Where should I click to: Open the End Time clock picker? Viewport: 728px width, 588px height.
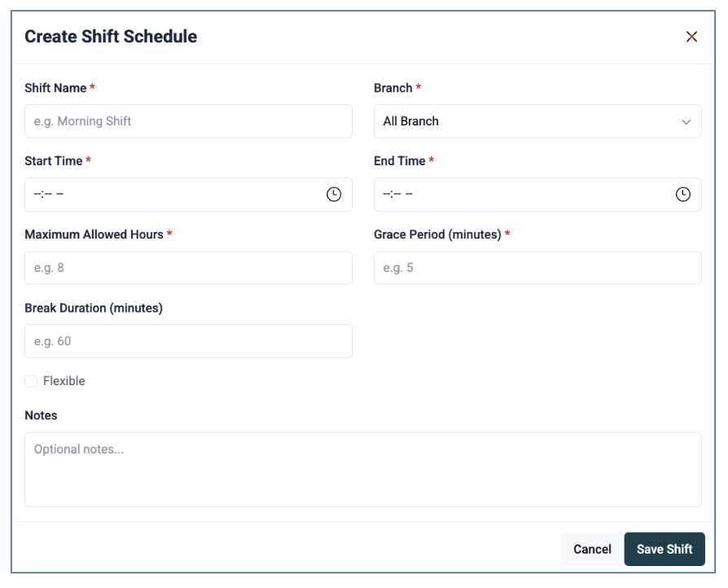point(683,195)
